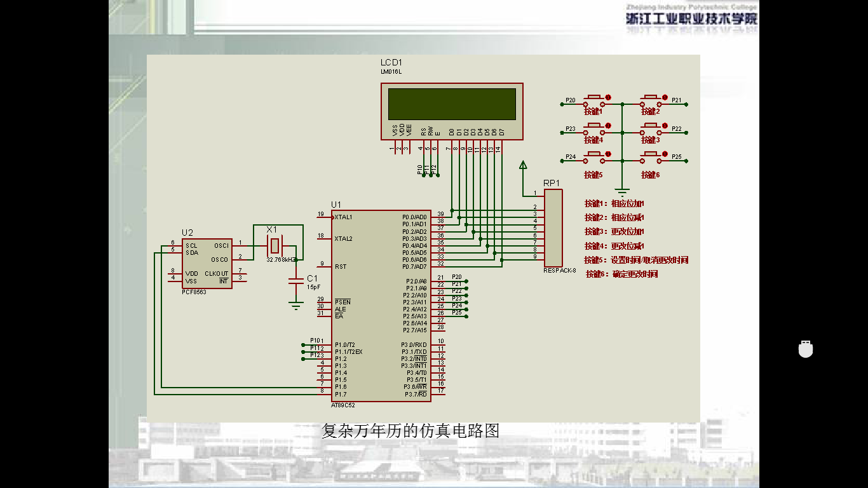The image size is (868, 488).
Task: Select legend line 按键2：相应位减1
Action: 614,218
